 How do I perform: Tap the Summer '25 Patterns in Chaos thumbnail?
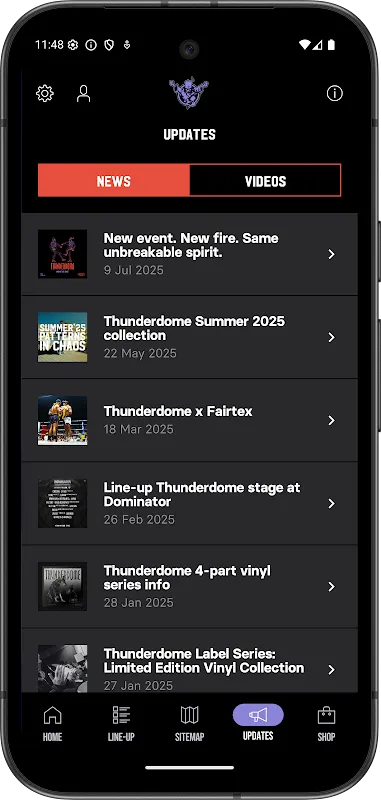tap(62, 337)
